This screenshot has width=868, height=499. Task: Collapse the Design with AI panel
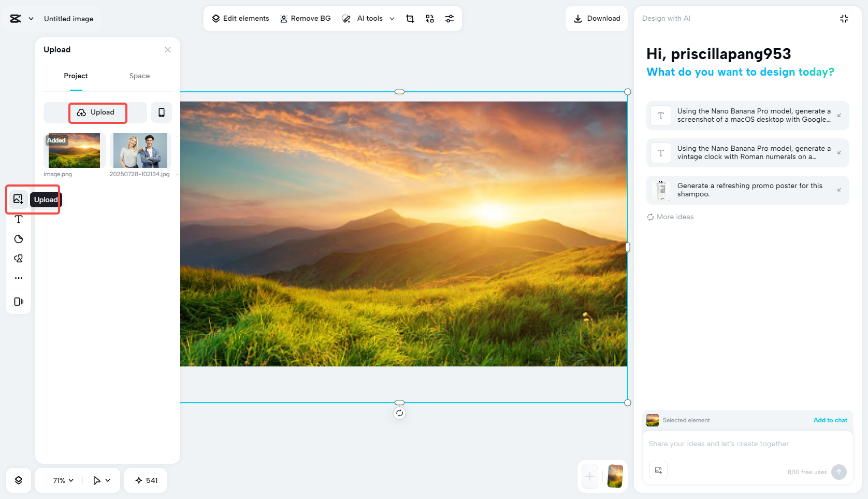pos(844,18)
